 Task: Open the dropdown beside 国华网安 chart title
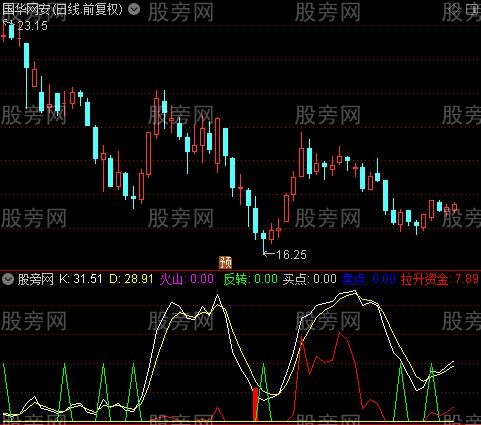(x=134, y=10)
